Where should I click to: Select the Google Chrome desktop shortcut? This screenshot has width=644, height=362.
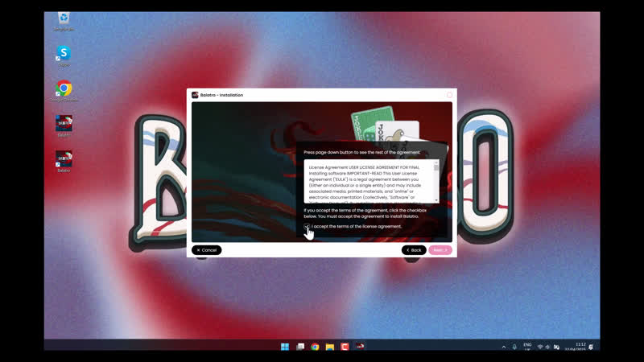click(64, 91)
